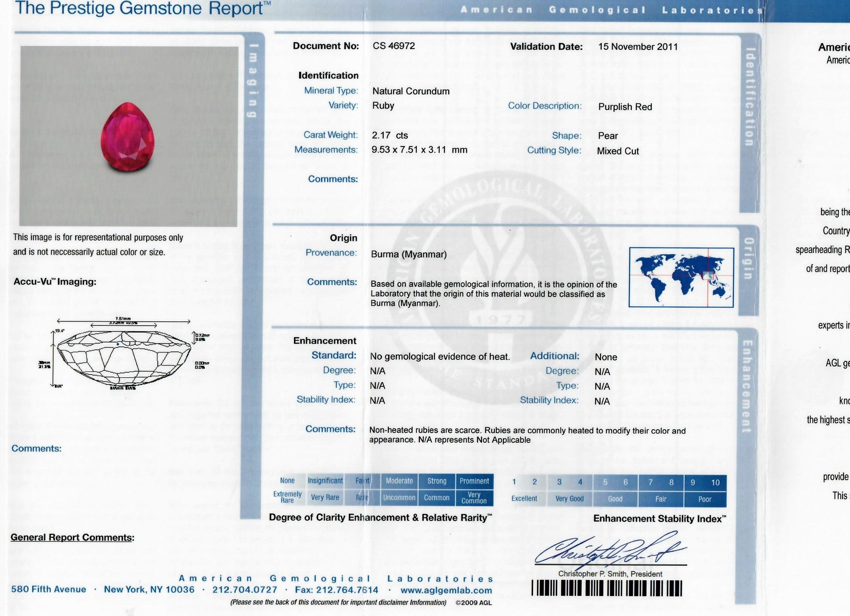Click the Burma (Myanmar) provenance value
Image resolution: width=850 pixels, height=616 pixels.
tap(409, 254)
